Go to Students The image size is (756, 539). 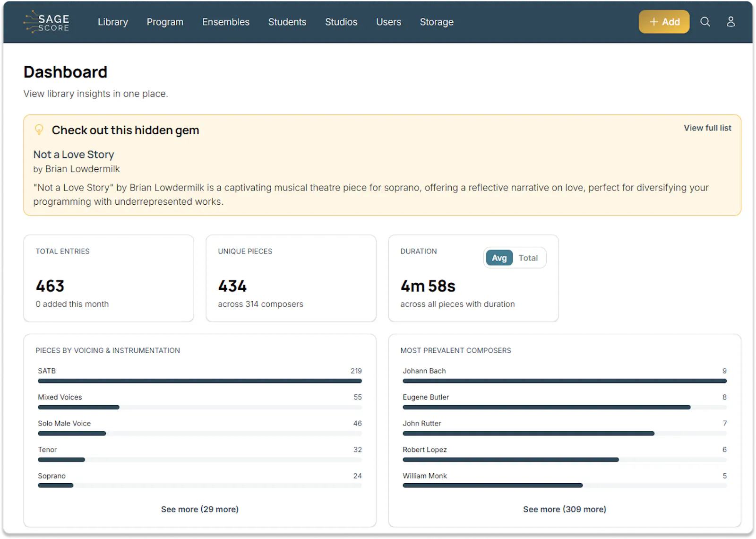(287, 22)
